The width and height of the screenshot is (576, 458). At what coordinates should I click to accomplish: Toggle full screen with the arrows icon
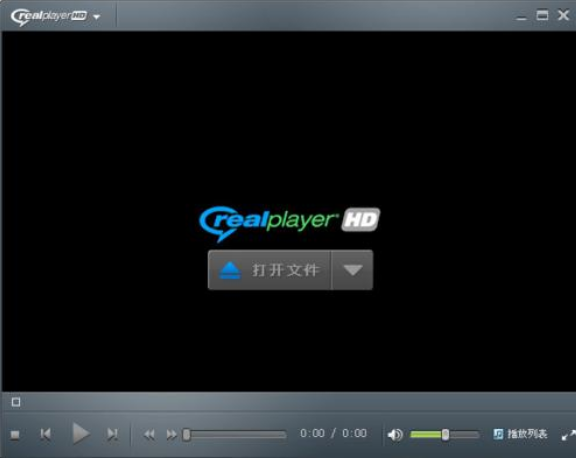(x=568, y=435)
